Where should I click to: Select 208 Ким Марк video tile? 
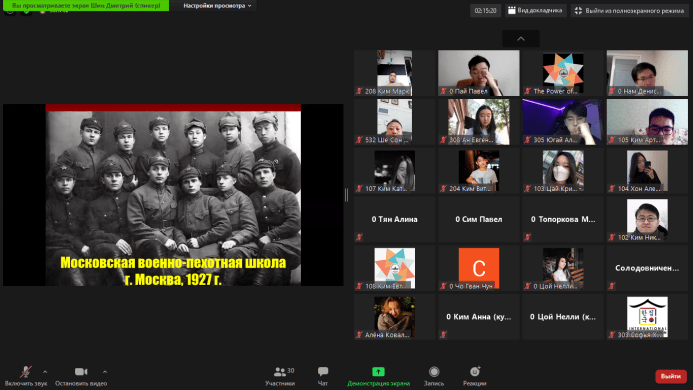(x=394, y=73)
